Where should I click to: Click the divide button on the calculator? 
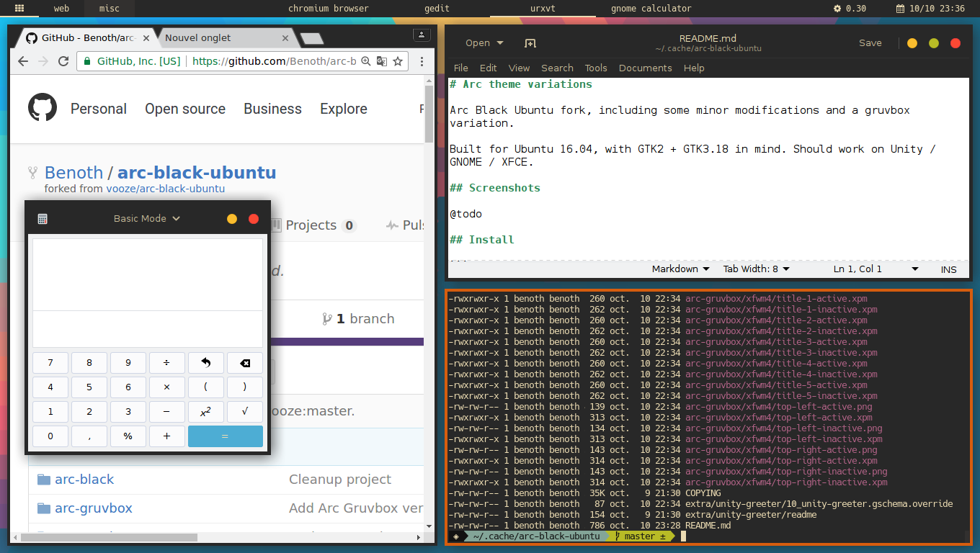coord(167,363)
